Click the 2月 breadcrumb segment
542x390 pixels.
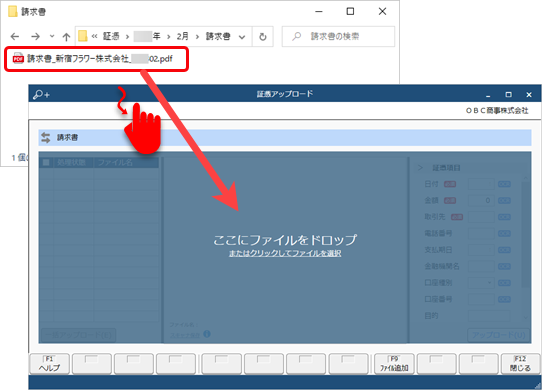coord(183,36)
